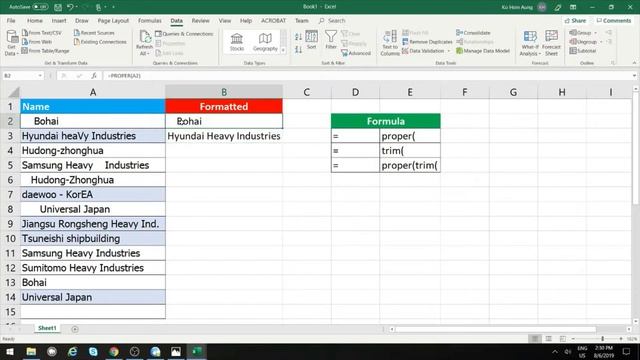Collapse the ribbon
Screen dimensions: 640x360
click(x=634, y=63)
